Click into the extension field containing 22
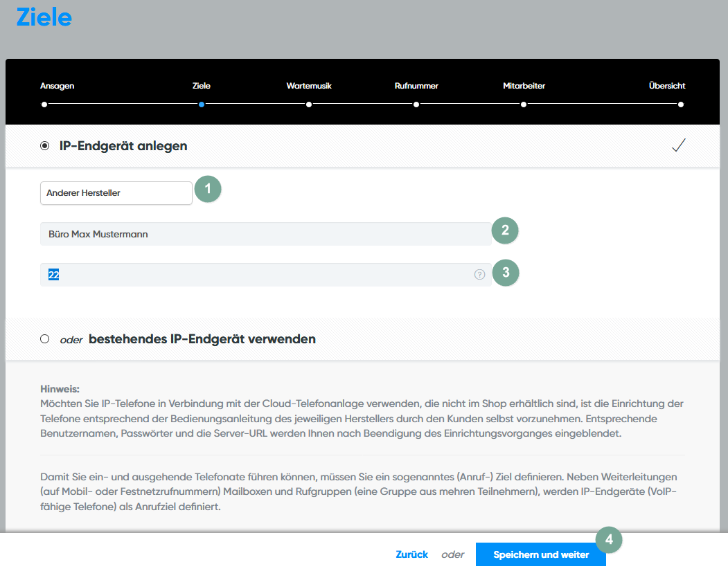 [x=256, y=275]
